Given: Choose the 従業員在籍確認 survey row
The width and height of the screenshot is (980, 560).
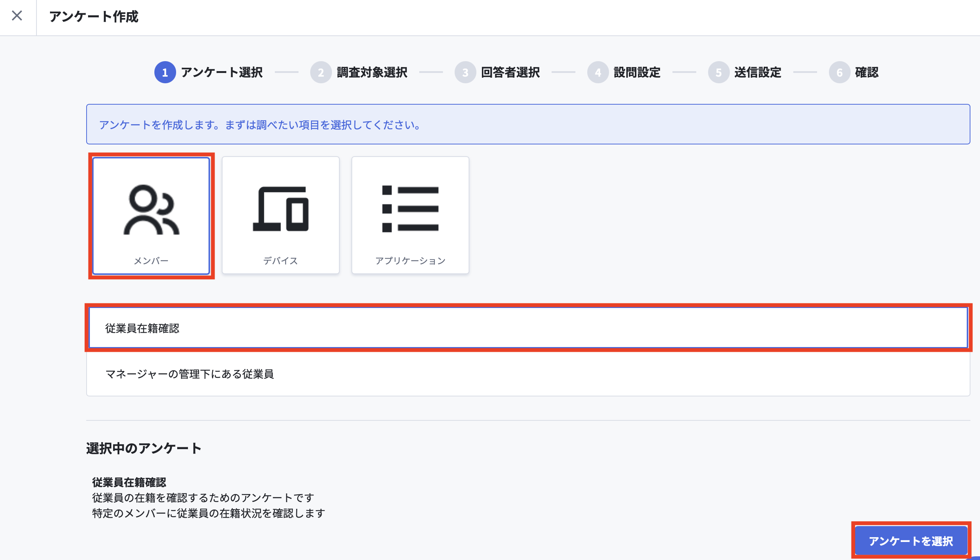Looking at the screenshot, I should pyautogui.click(x=528, y=328).
